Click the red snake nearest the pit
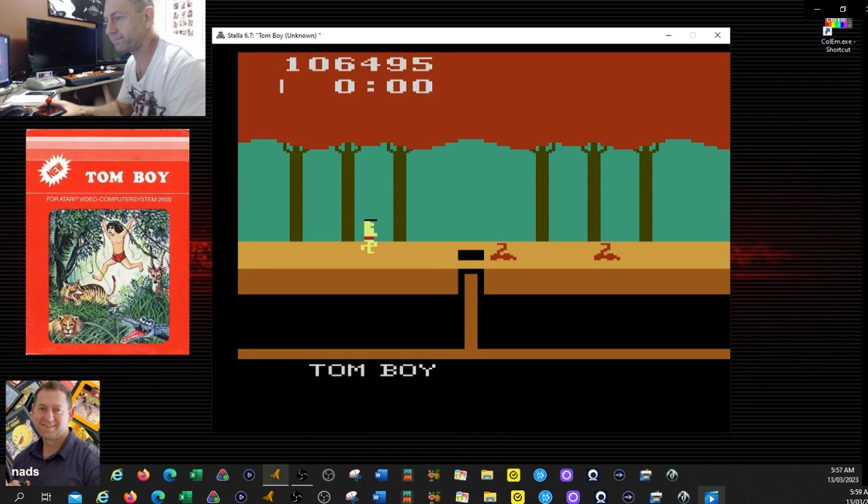The height and width of the screenshot is (504, 868). (x=503, y=251)
